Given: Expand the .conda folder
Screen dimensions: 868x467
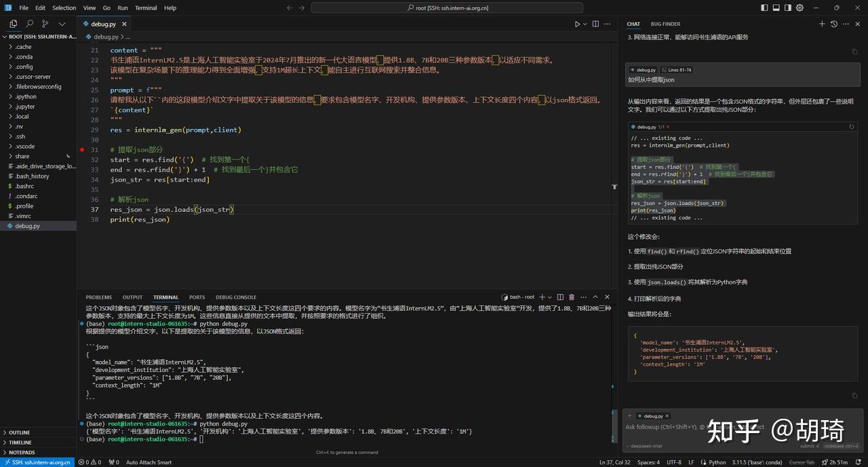Looking at the screenshot, I should tap(38, 57).
